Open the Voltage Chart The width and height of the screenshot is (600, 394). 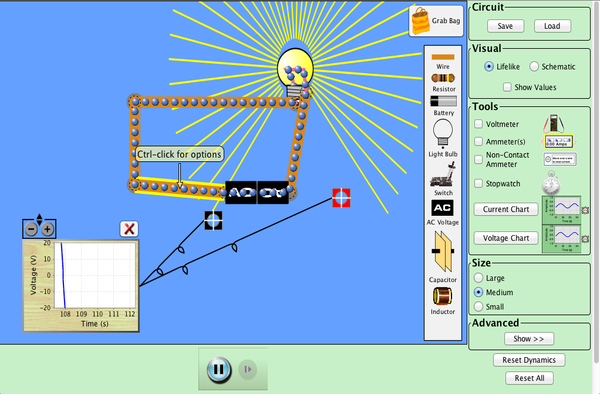pos(506,238)
